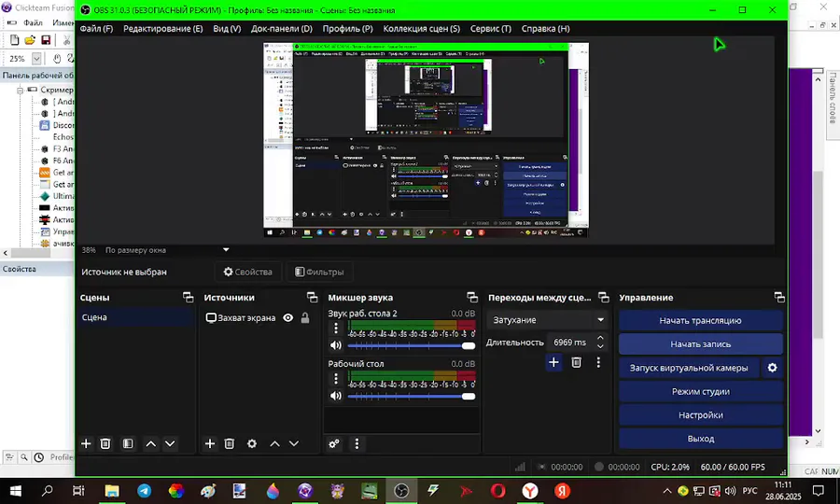Toggle lock for Захват экрана source
Screen dimensions: 840x504
[305, 317]
